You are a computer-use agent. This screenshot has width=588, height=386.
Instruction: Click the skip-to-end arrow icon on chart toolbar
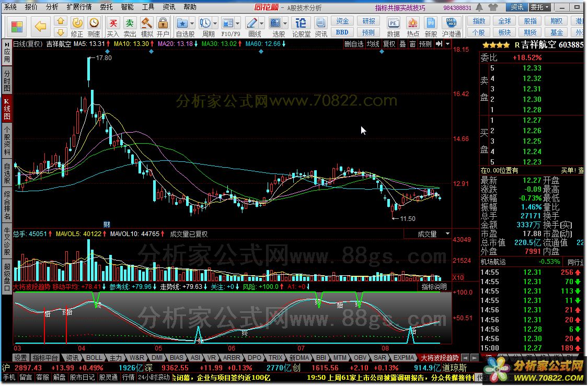(x=439, y=44)
